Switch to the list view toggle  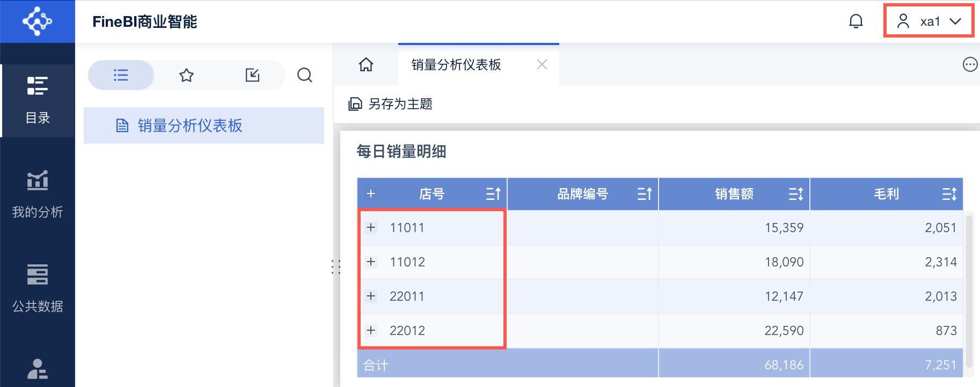[121, 75]
